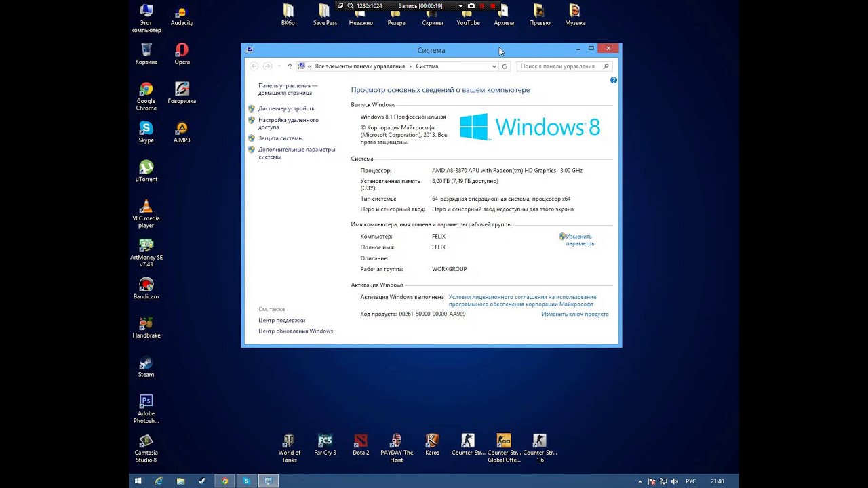Click the taskbar clock showing 21:40
Viewport: 868px width, 488px height.
click(x=717, y=481)
